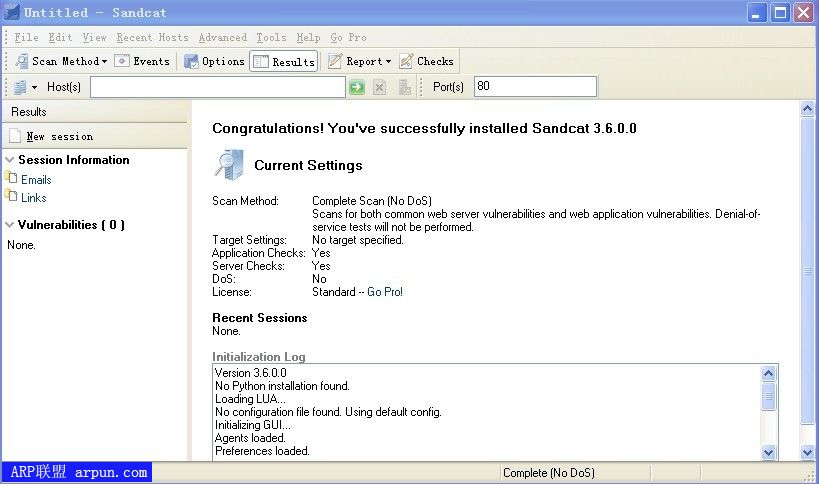Open the Advanced menu
Screen dimensions: 819x484
pyautogui.click(x=223, y=38)
